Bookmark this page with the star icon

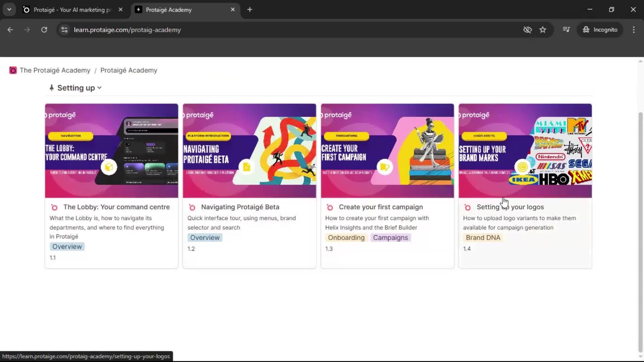[x=543, y=30]
